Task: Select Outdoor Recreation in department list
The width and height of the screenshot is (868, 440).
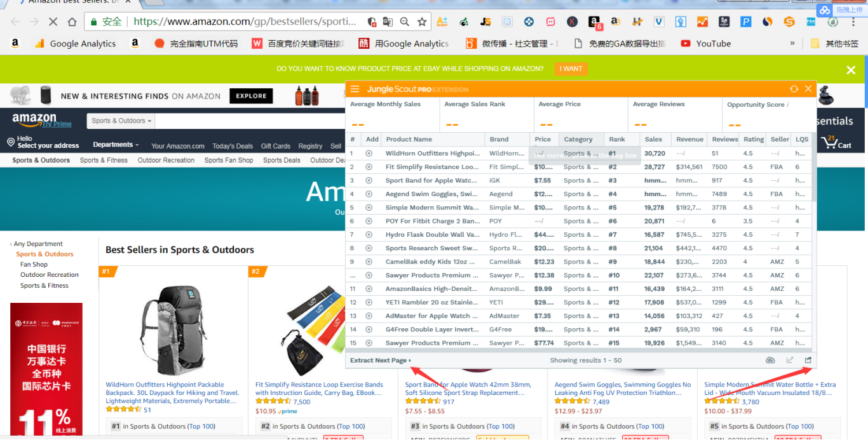Action: coord(50,275)
